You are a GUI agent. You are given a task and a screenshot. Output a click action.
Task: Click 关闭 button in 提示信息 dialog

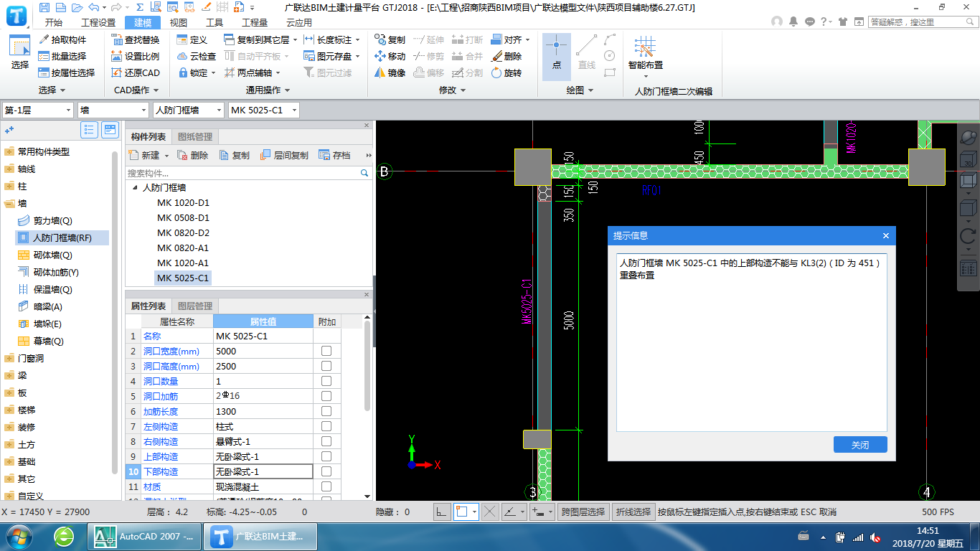(860, 445)
